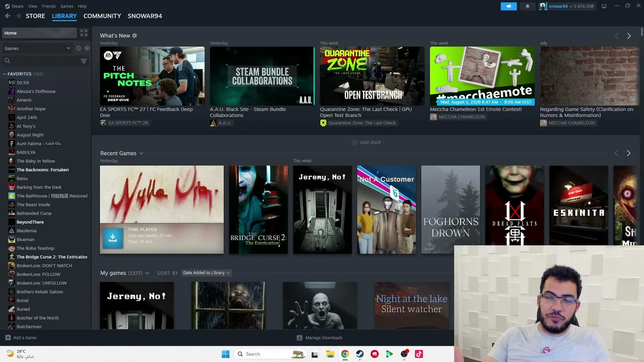Open TikTok from the taskbar
The image size is (644, 362).
click(419, 354)
